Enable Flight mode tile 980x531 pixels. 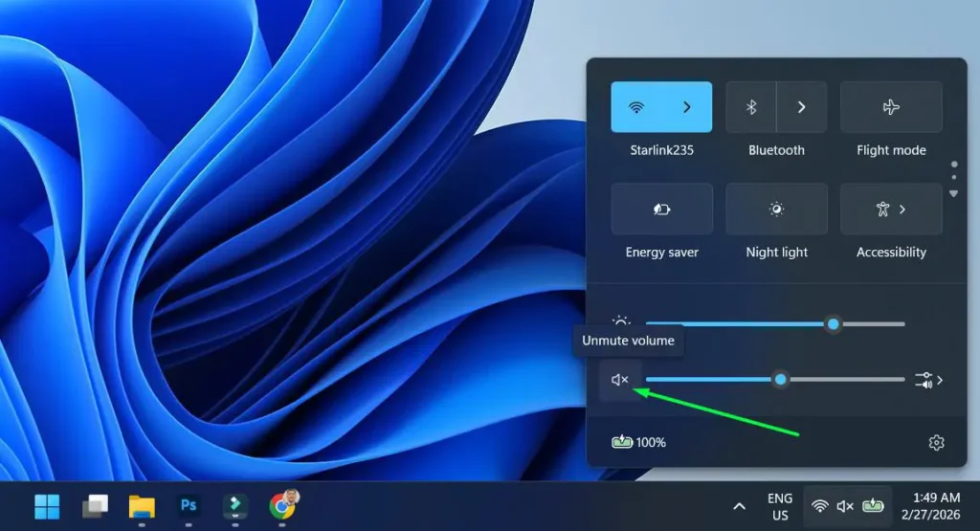coord(891,107)
